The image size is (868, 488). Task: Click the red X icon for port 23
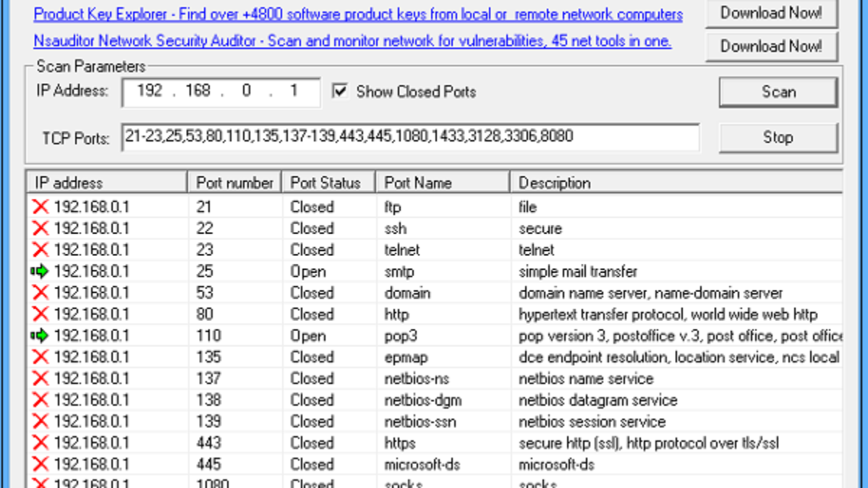[41, 250]
